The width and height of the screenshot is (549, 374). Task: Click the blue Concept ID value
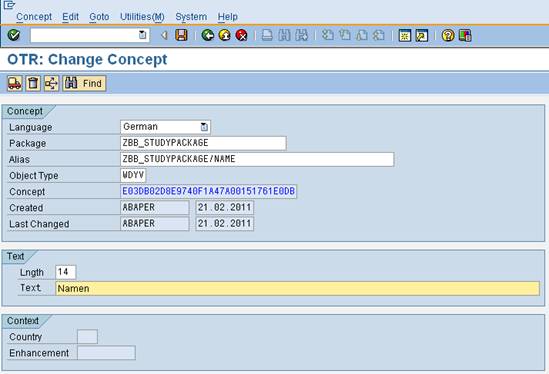click(209, 191)
